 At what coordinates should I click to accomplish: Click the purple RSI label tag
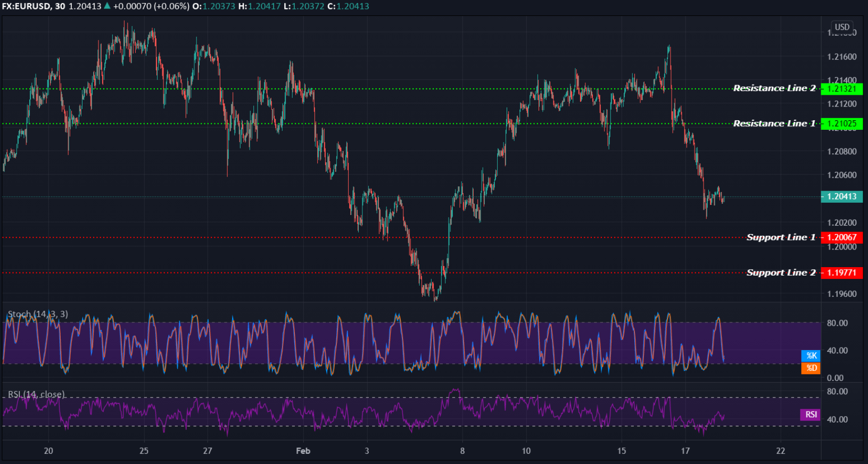point(811,415)
